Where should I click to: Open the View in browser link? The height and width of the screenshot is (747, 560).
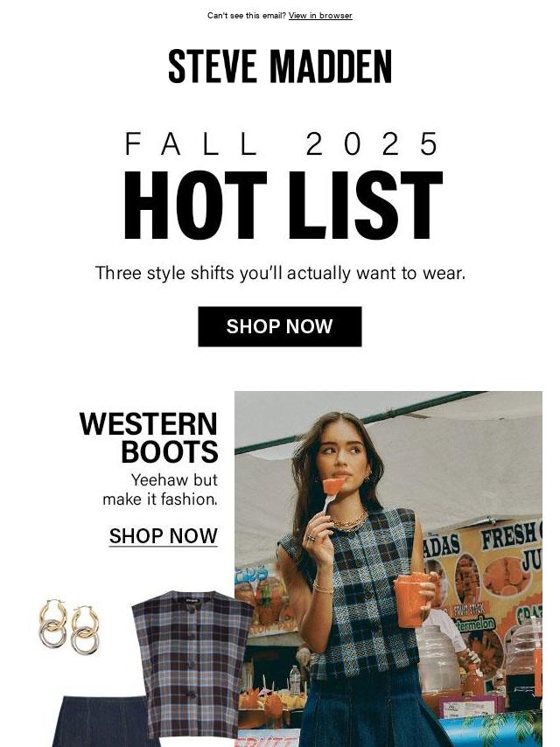click(320, 15)
